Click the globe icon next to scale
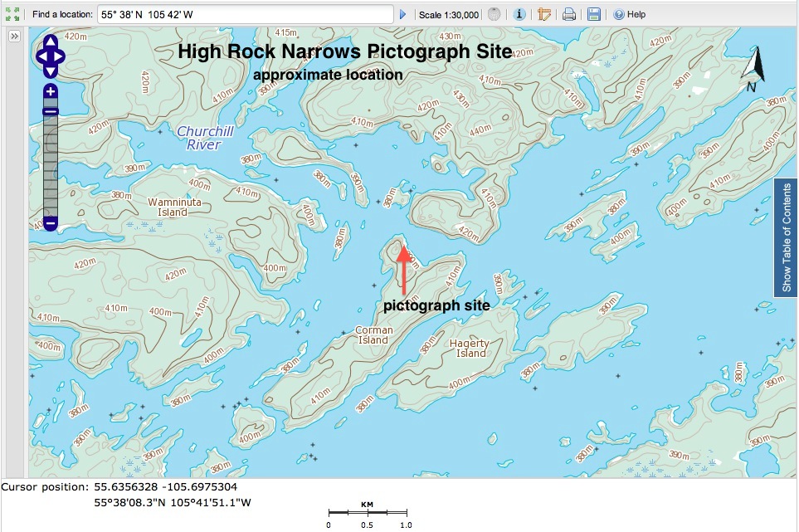 [x=495, y=14]
